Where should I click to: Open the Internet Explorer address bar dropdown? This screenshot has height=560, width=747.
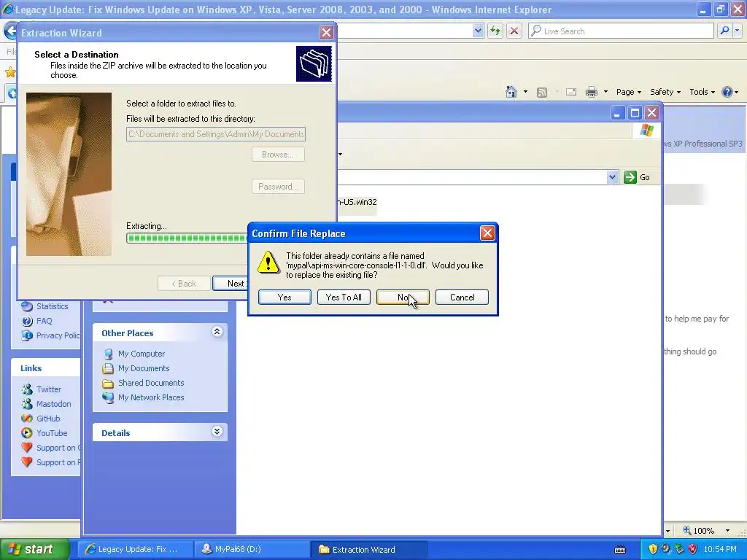(478, 31)
